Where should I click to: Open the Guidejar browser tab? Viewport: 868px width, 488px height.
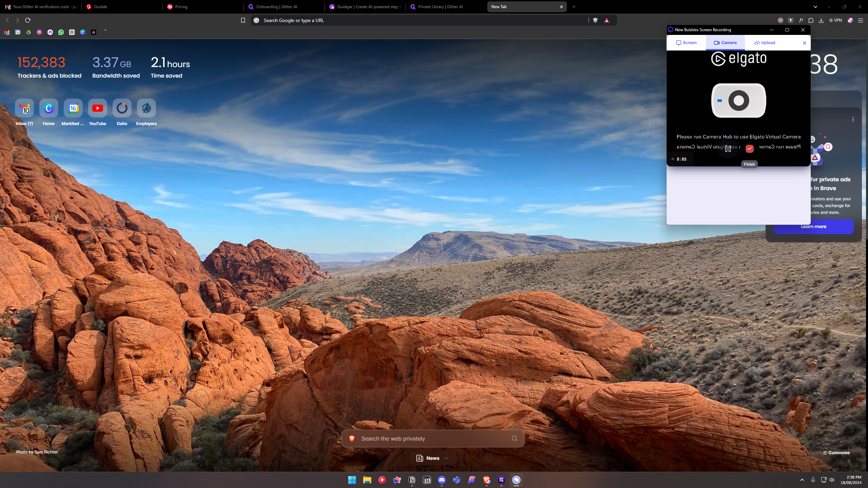point(365,7)
